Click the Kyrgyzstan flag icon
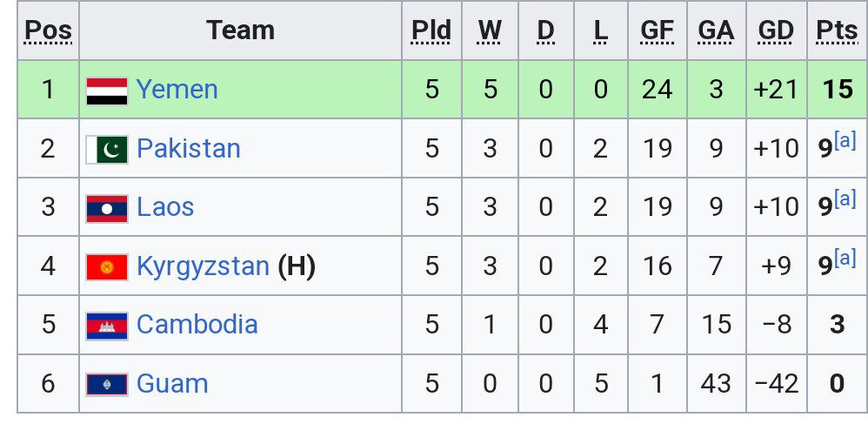The height and width of the screenshot is (424, 868). 107,266
